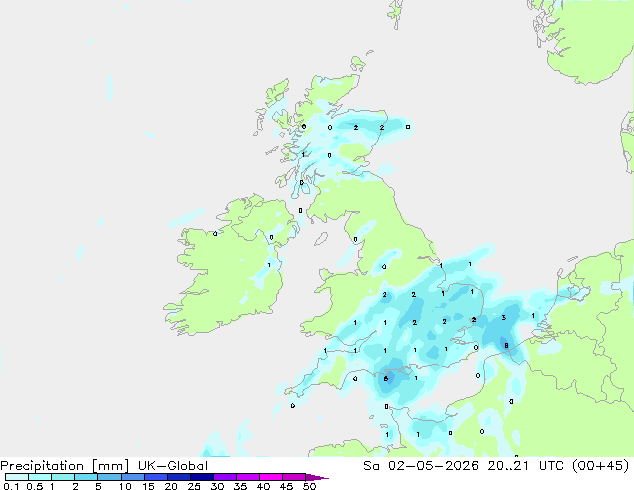Click the legend label "20"
The width and height of the screenshot is (634, 490).
(171, 486)
